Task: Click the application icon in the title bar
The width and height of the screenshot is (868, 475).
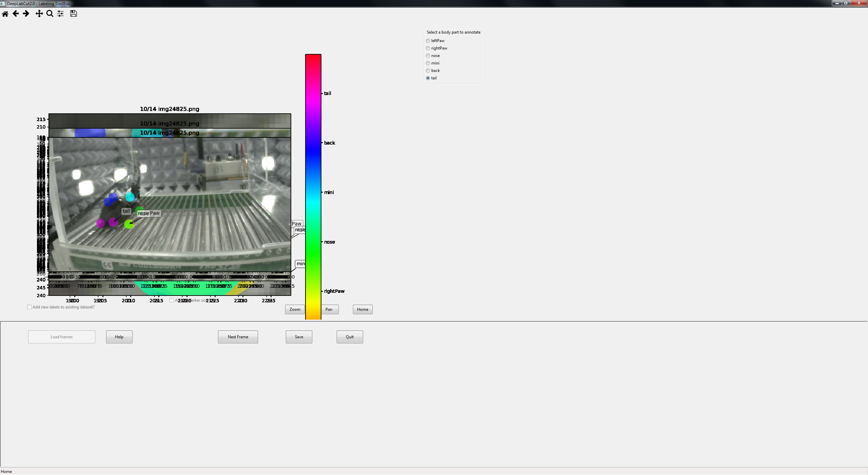Action: click(x=3, y=4)
